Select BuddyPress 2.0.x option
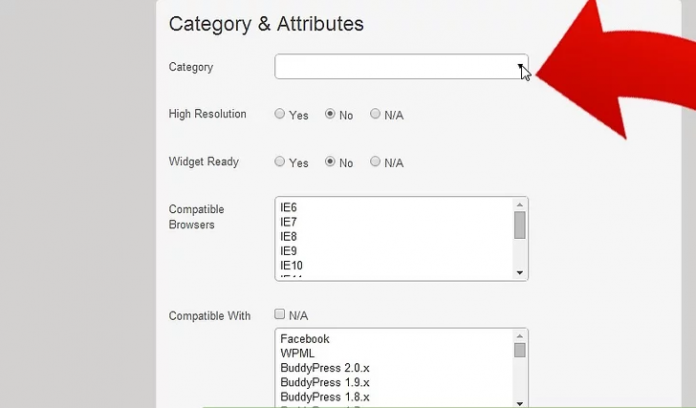This screenshot has width=696, height=408. (x=327, y=368)
